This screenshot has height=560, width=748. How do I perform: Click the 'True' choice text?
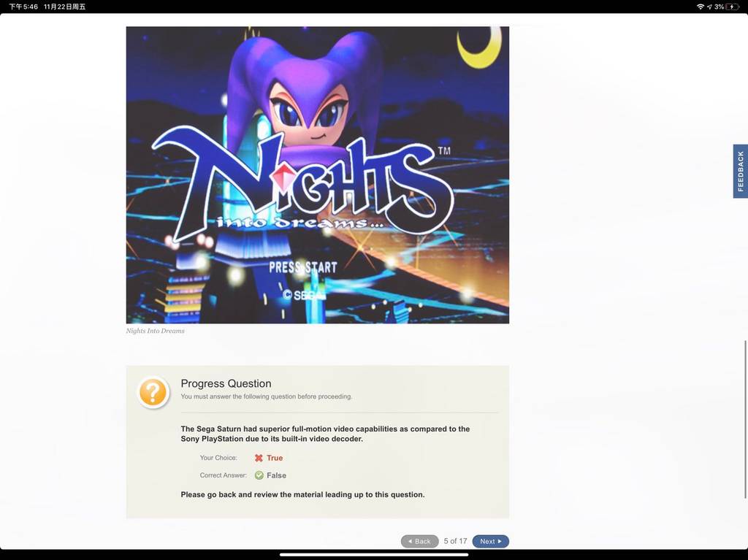(x=275, y=458)
